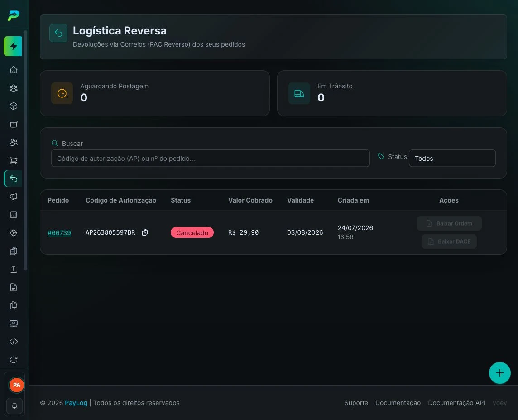Open the Status dropdown showing Todos
The width and height of the screenshot is (518, 420).
point(452,158)
